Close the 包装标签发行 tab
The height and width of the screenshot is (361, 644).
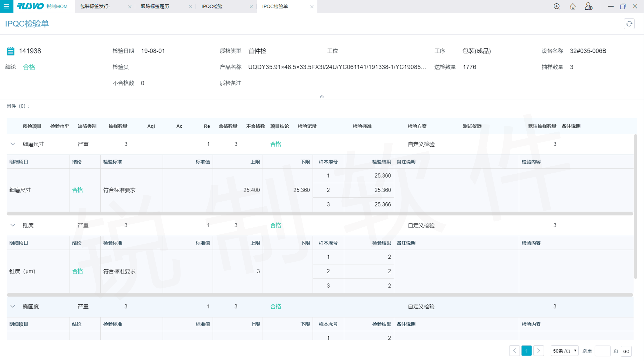tap(130, 7)
